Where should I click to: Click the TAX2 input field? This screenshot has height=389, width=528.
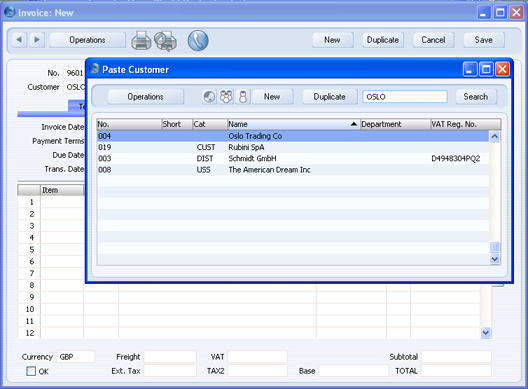(x=258, y=371)
